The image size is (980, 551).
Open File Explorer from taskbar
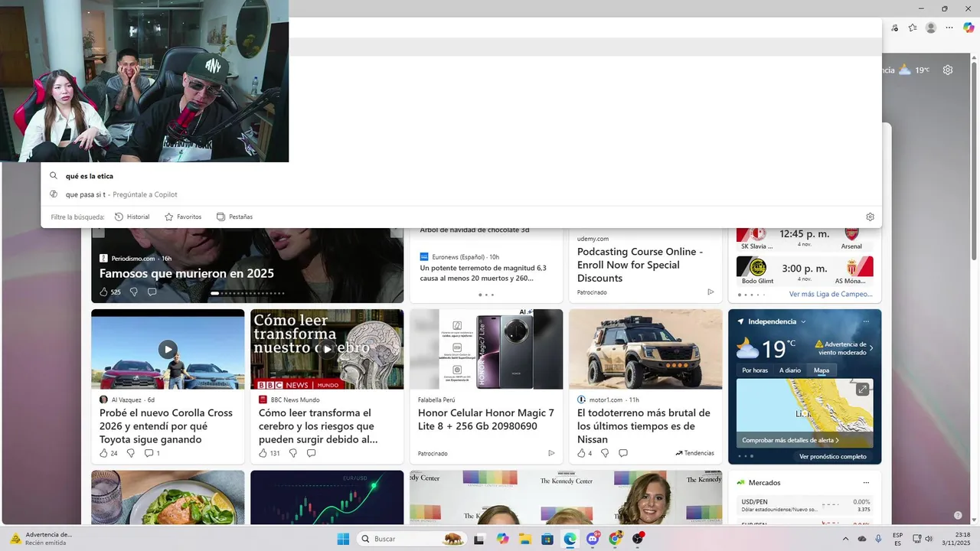pyautogui.click(x=525, y=539)
